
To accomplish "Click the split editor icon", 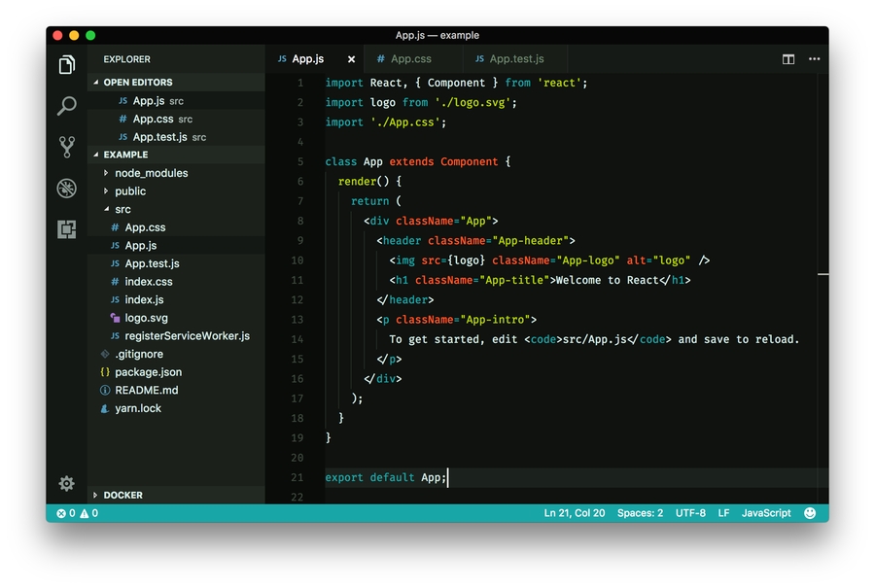I will coord(788,59).
